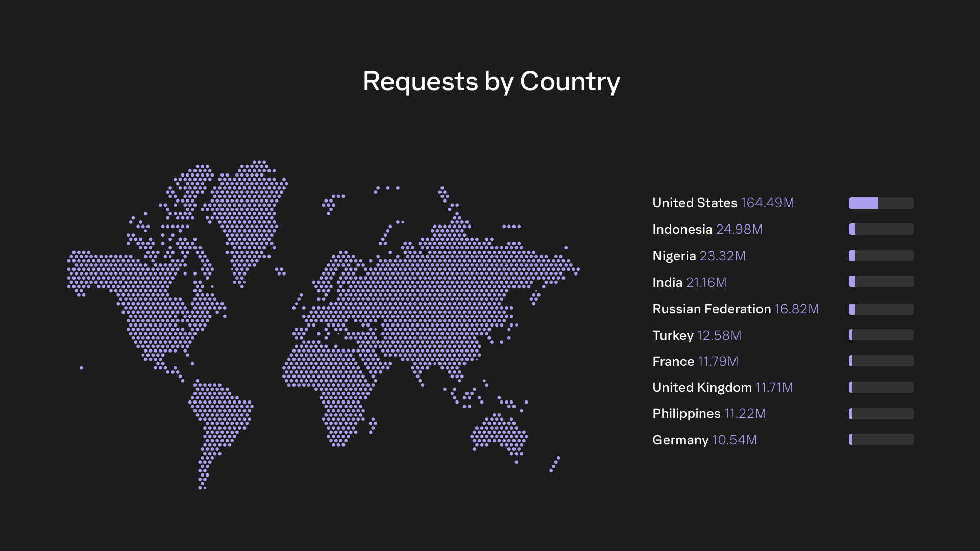Click the Indonesia progress bar
This screenshot has height=551, width=980.
tap(881, 230)
